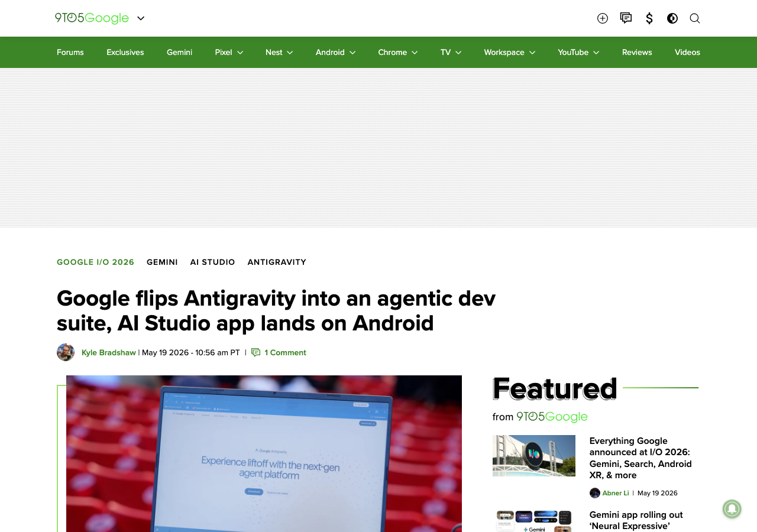Viewport: 757px width, 532px height.
Task: Toggle dark mode contrast icon
Action: pyautogui.click(x=672, y=18)
